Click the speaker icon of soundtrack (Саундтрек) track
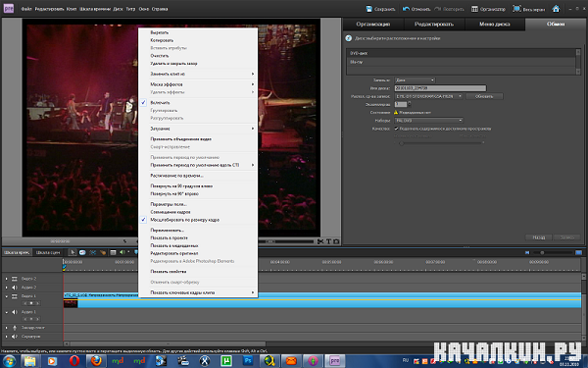The image size is (588, 368). click(x=15, y=337)
